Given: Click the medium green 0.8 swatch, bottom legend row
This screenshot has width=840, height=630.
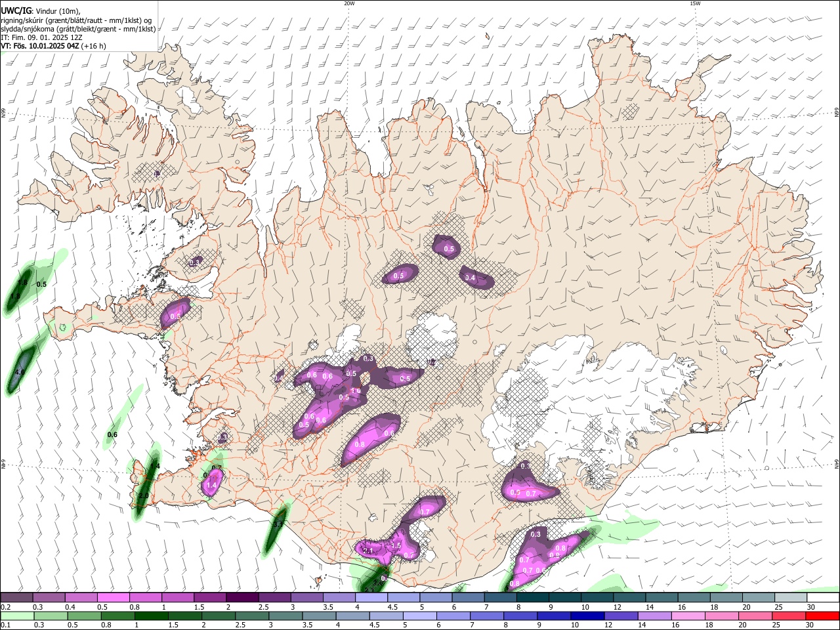Looking at the screenshot, I should (x=117, y=616).
